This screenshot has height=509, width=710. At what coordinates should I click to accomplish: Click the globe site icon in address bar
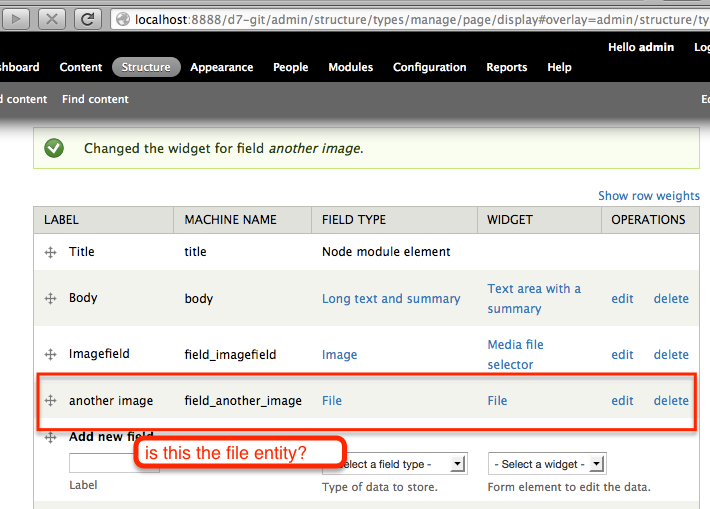[x=123, y=19]
